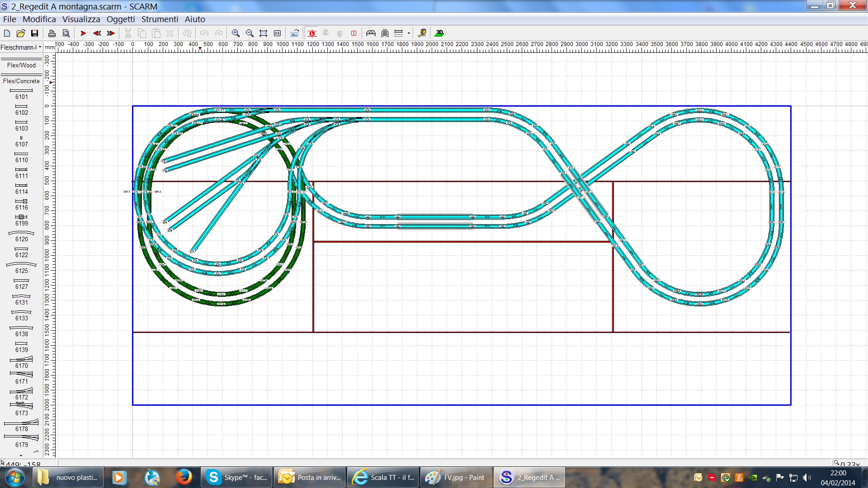Pick straight track 6101
The width and height of the screenshot is (868, 488).
click(21, 94)
